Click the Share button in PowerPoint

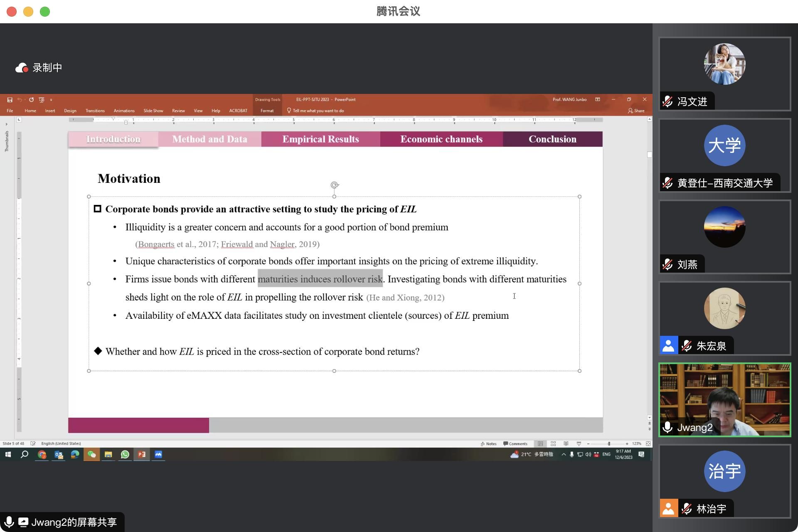636,111
